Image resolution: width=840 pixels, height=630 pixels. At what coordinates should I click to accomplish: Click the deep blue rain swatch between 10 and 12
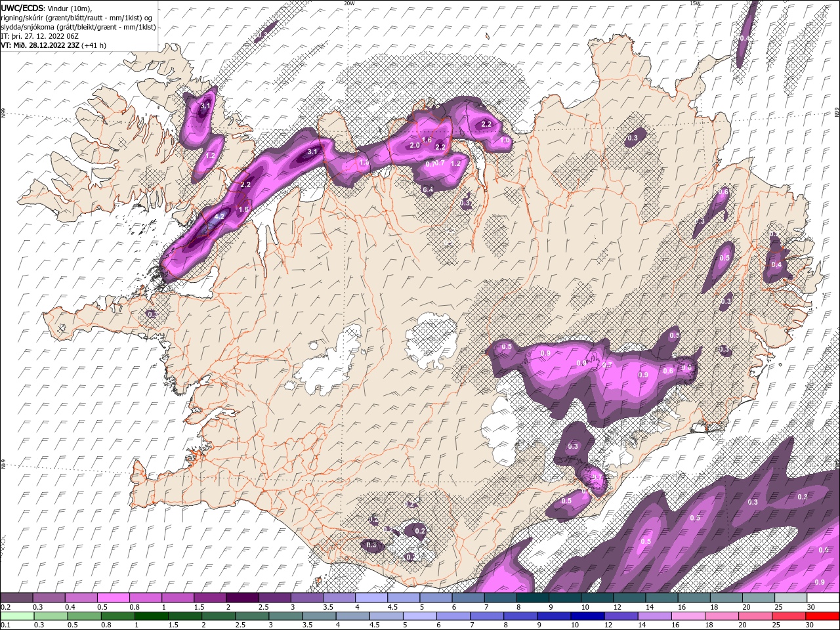(588, 616)
